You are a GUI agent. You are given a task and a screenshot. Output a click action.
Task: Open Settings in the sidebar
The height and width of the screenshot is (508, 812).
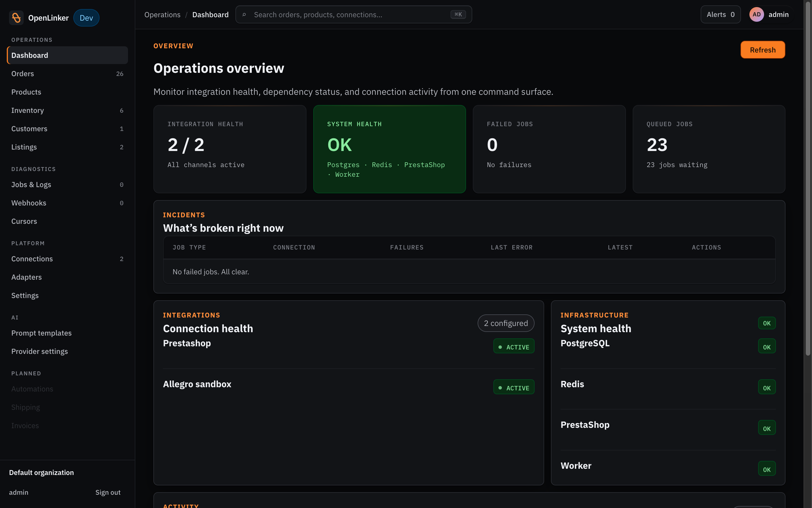67,295
